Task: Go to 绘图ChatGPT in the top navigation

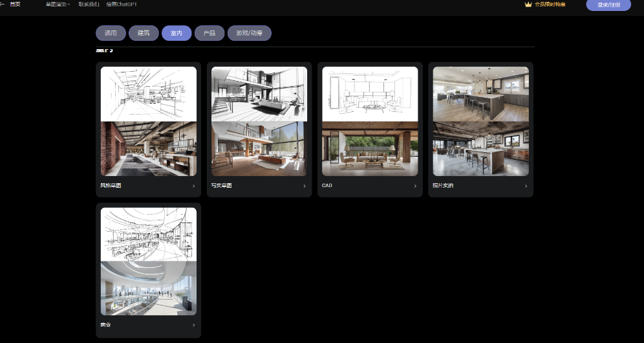Action: pos(122,5)
